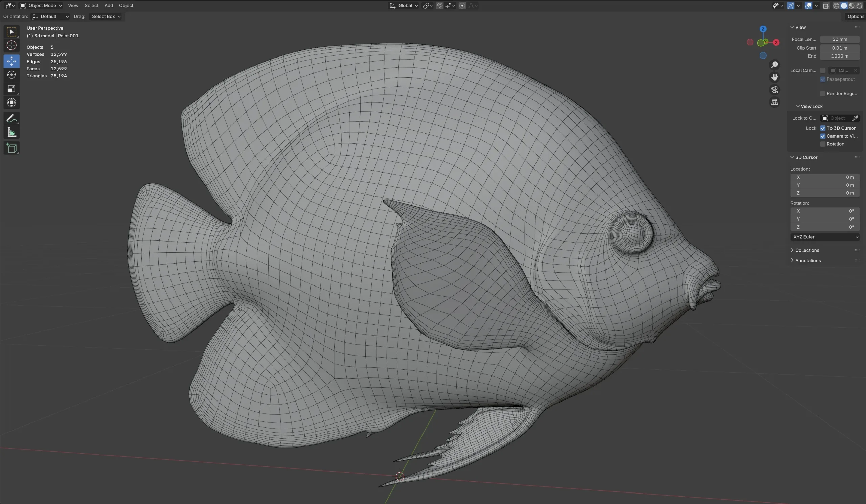Viewport: 866px width, 504px height.
Task: Choose the Annotate tool
Action: [x=12, y=118]
